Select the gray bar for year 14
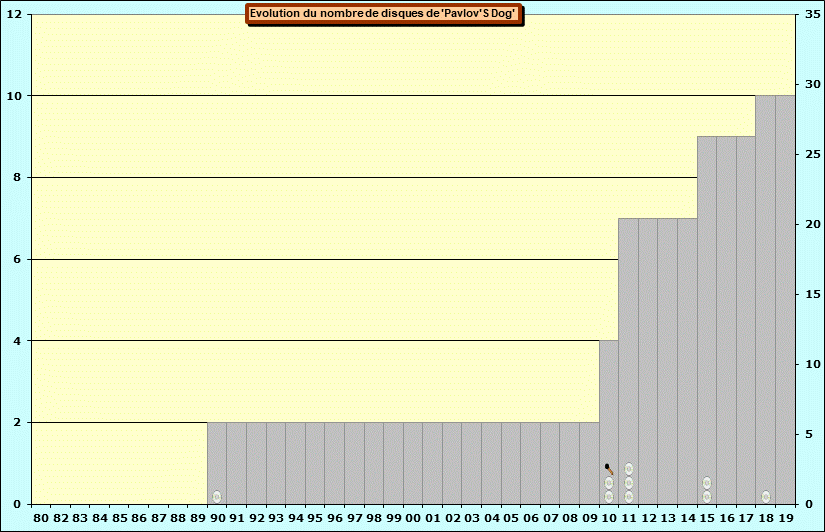 point(688,361)
